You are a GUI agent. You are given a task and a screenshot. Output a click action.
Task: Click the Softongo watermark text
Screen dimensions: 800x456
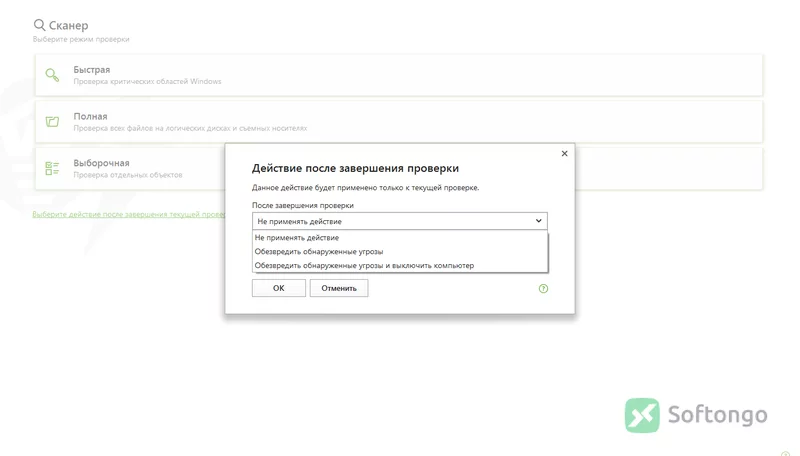(x=717, y=415)
